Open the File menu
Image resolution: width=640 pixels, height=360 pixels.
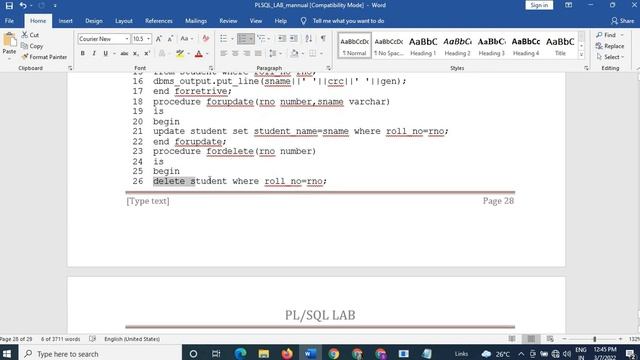pyautogui.click(x=9, y=21)
